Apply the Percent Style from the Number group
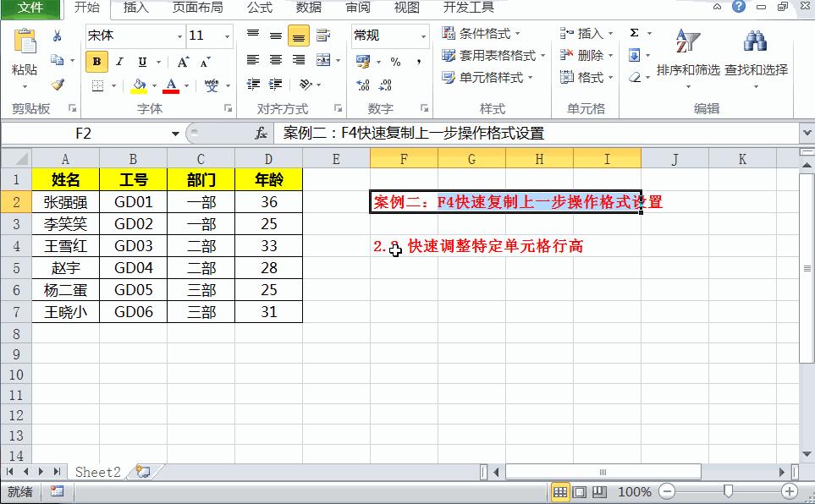The image size is (815, 504). (x=396, y=63)
